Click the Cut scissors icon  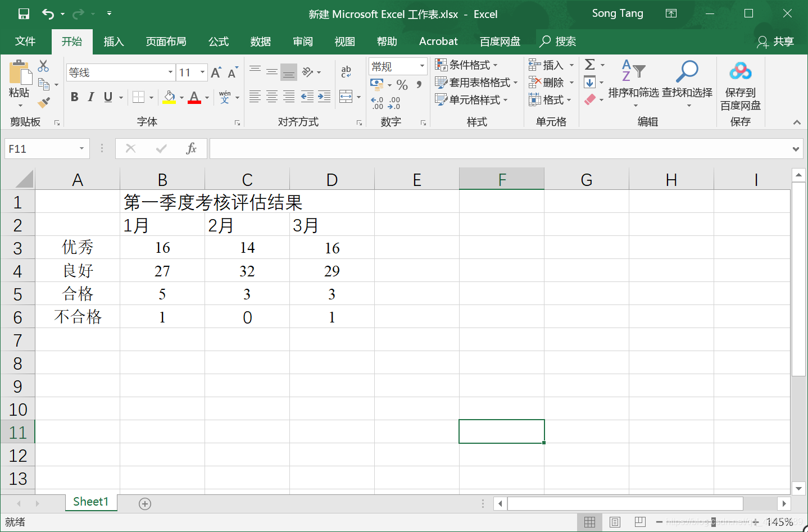43,66
